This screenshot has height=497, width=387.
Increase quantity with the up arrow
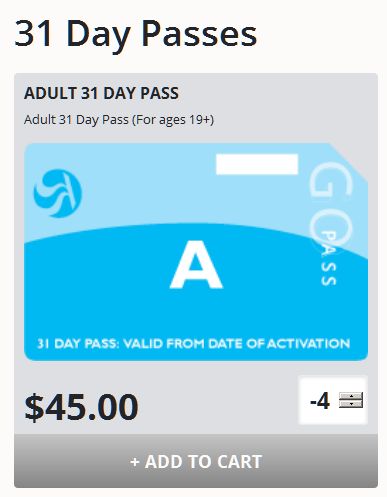point(351,396)
